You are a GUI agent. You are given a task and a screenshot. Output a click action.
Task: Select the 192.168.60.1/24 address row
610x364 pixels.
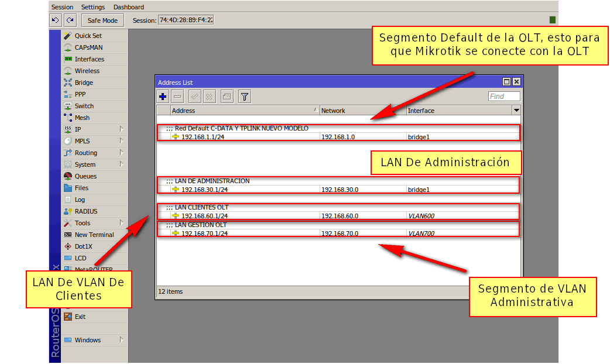204,216
